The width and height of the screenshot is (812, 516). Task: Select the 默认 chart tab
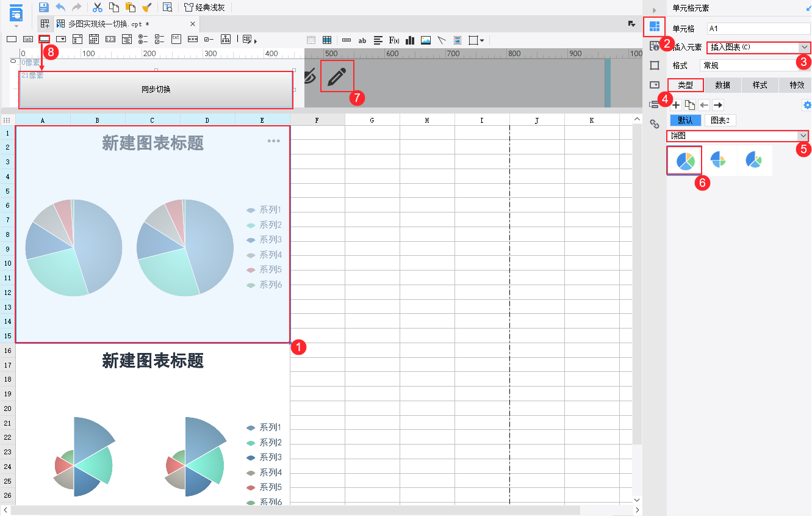pos(686,120)
